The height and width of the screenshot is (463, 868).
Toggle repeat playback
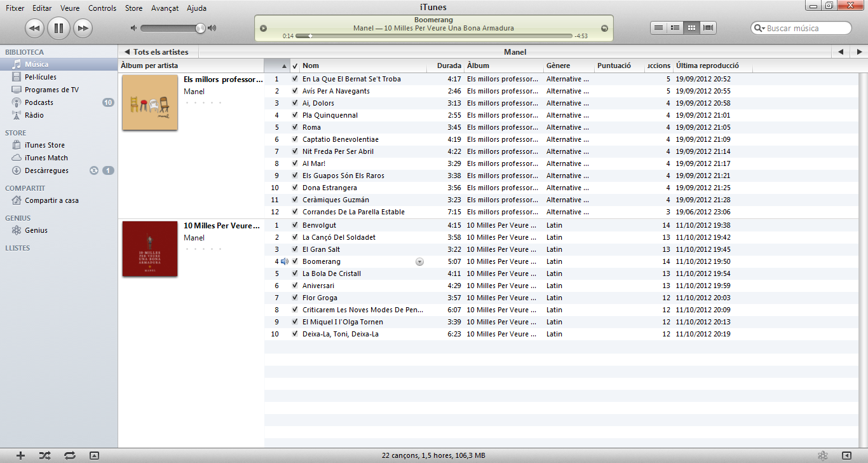[70, 455]
